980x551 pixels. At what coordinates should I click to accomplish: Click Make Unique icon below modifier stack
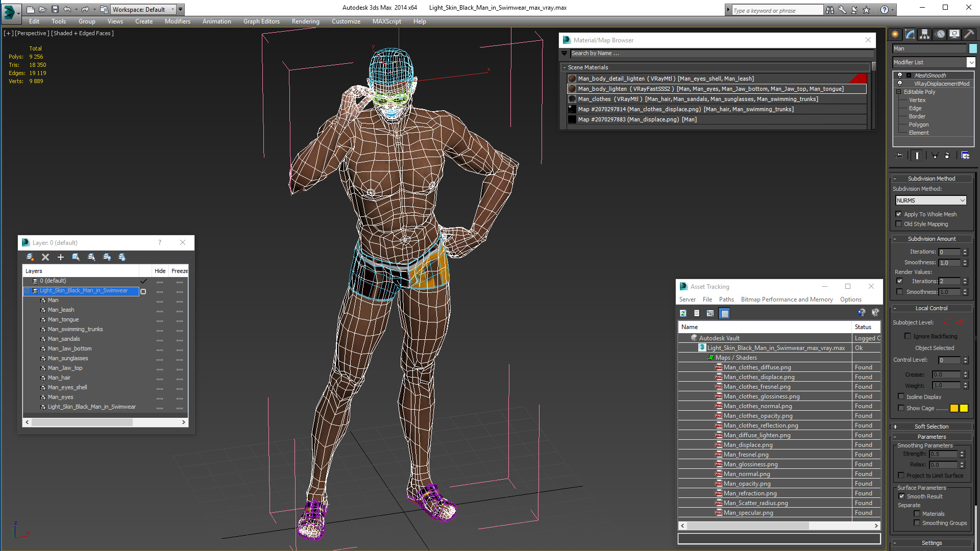[935, 155]
